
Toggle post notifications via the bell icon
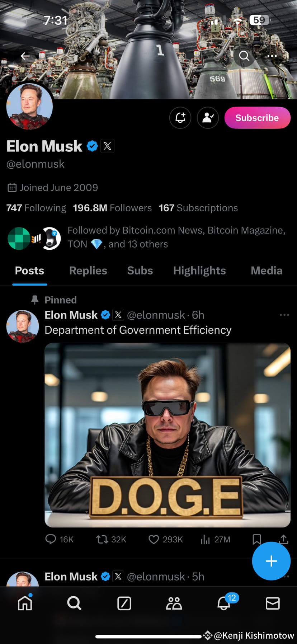[x=180, y=118]
